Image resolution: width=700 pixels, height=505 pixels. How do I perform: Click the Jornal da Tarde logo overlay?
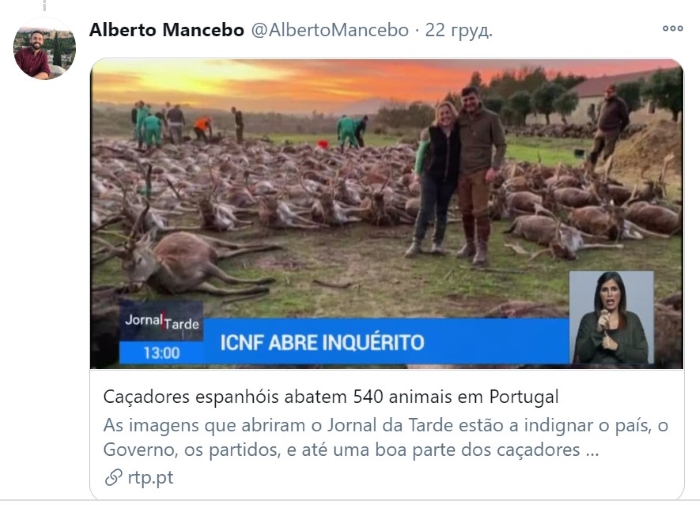click(162, 321)
